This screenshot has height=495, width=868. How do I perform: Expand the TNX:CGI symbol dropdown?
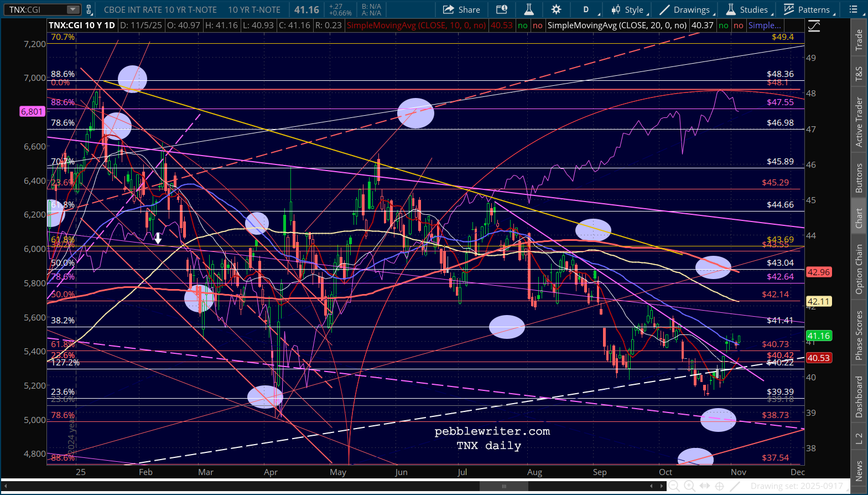tap(72, 9)
